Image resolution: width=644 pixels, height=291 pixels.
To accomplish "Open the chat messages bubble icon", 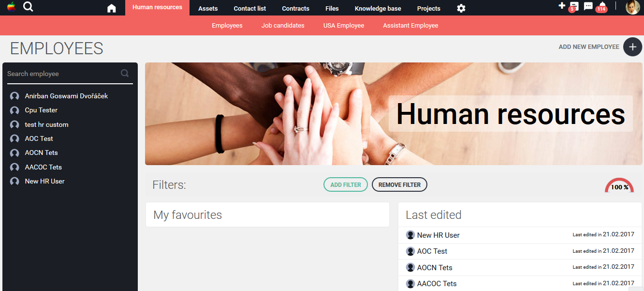I will pos(588,6).
